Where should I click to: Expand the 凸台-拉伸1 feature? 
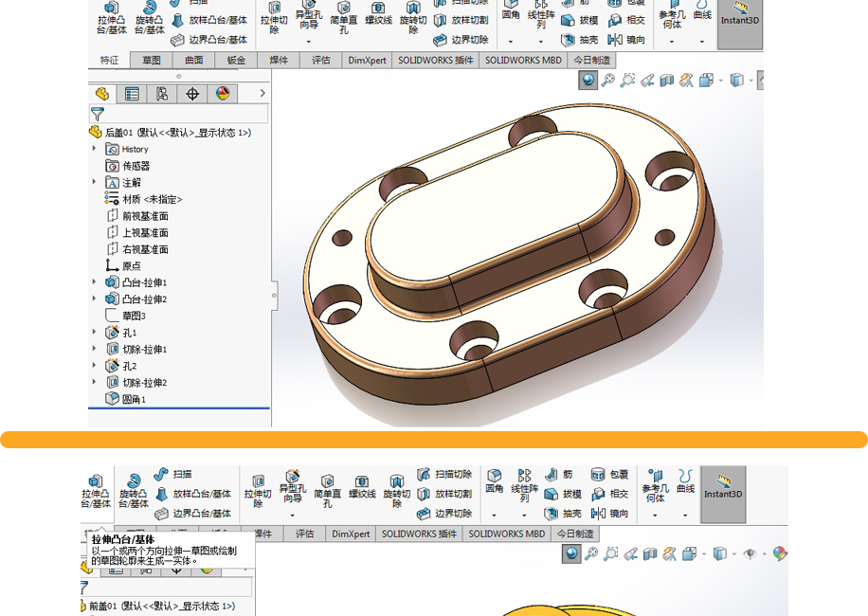click(x=94, y=282)
